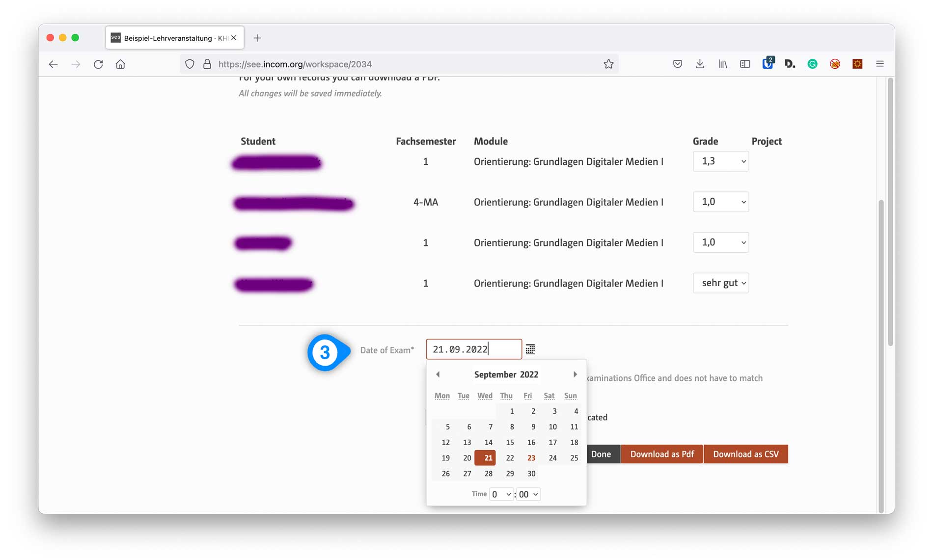933x560 pixels.
Task: Open the Firefox hamburger menu
Action: [879, 64]
